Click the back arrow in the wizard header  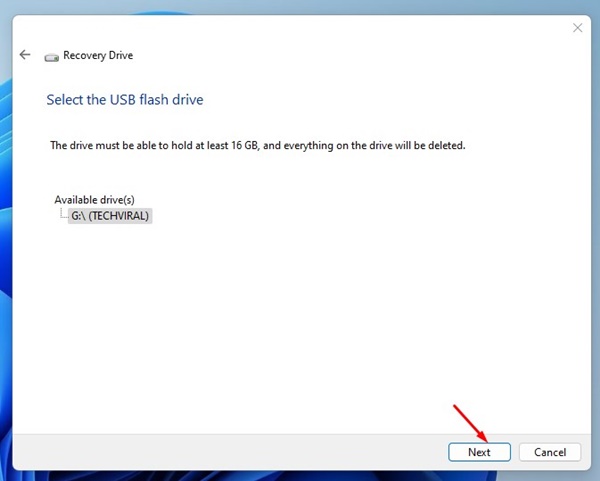coord(25,55)
